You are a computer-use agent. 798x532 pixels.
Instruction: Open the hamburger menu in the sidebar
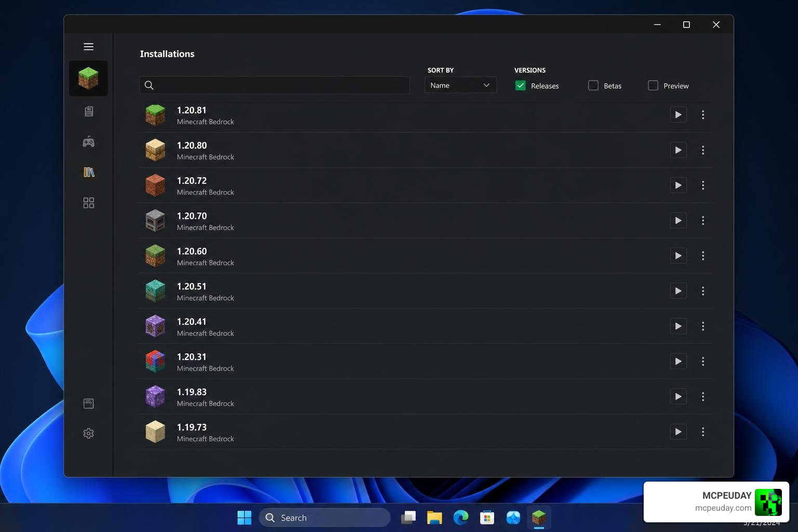88,47
